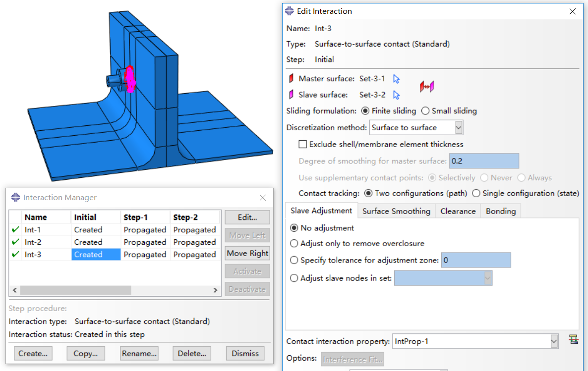This screenshot has width=588, height=371.
Task: Select Adjust only to remove overclosure
Action: tap(294, 244)
